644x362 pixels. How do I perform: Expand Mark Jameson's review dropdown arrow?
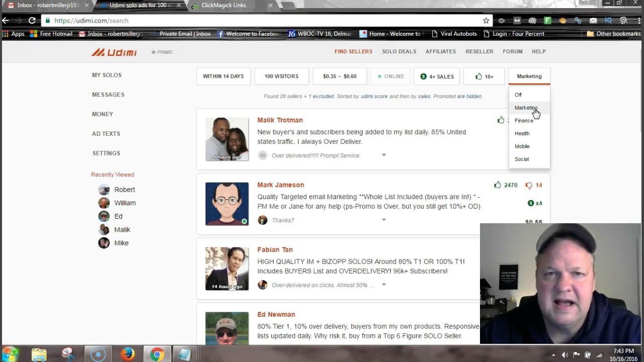[384, 220]
